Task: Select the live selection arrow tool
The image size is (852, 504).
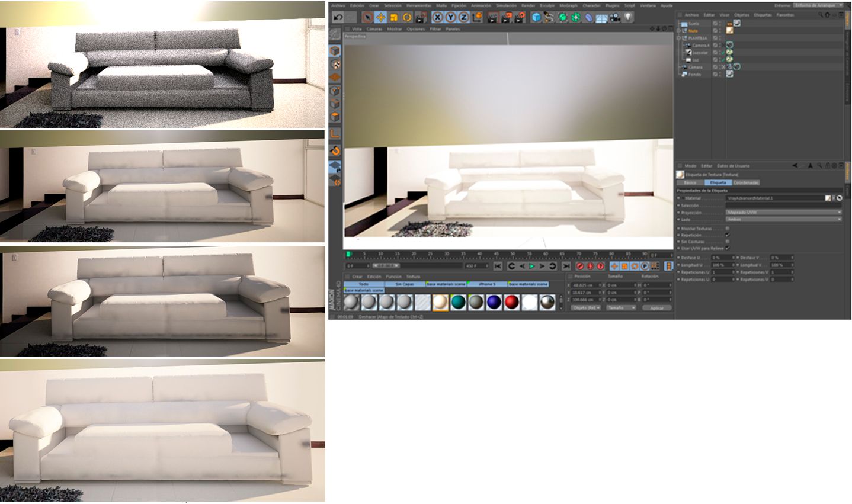Action: click(367, 17)
